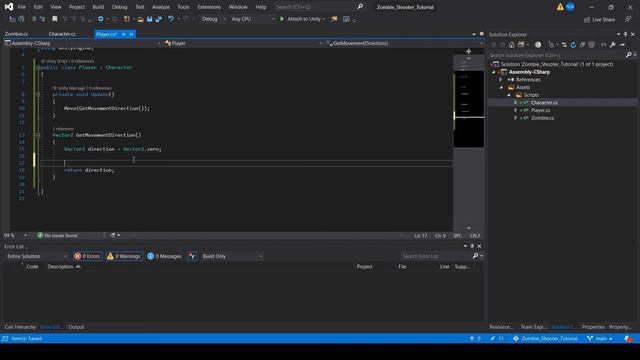Click the Save icon in the toolbar

(x=149, y=19)
